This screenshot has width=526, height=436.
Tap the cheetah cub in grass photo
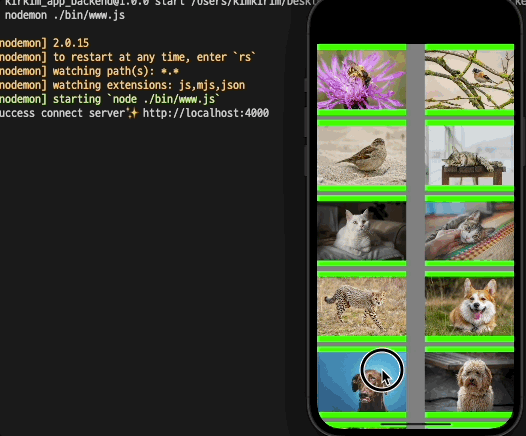pyautogui.click(x=362, y=307)
